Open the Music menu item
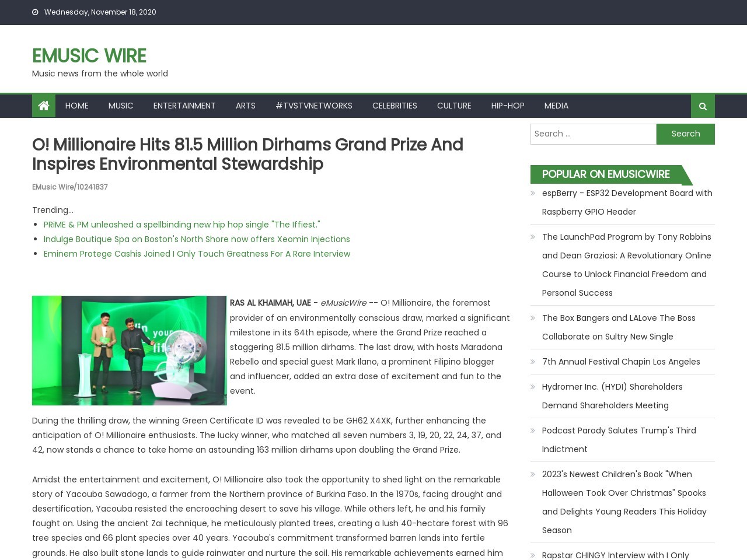 coord(121,106)
